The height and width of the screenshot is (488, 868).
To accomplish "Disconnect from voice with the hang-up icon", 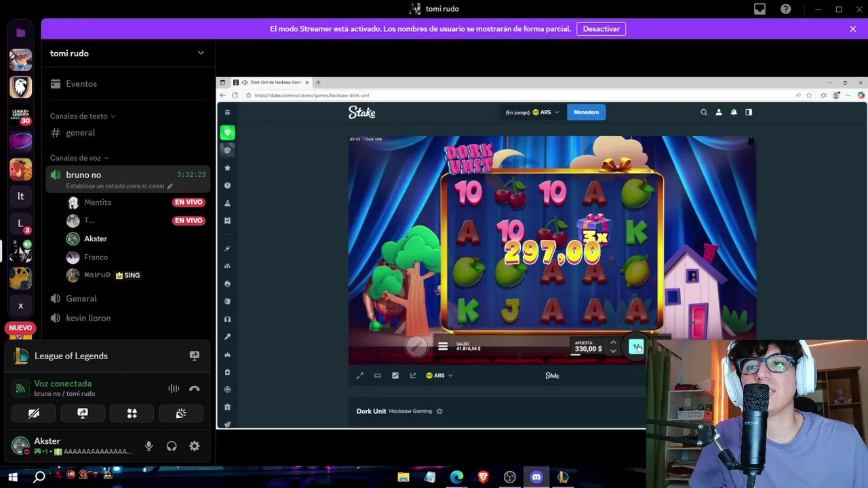I will point(195,388).
